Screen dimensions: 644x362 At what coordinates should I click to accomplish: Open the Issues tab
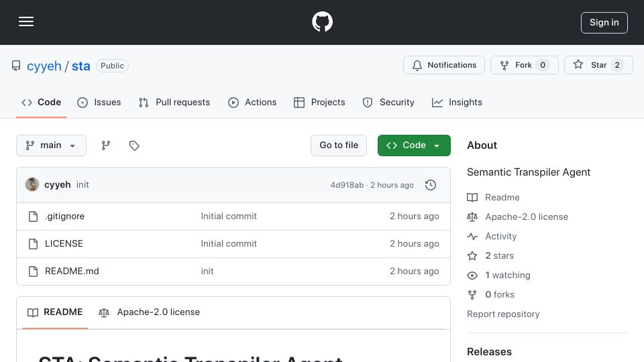99,102
